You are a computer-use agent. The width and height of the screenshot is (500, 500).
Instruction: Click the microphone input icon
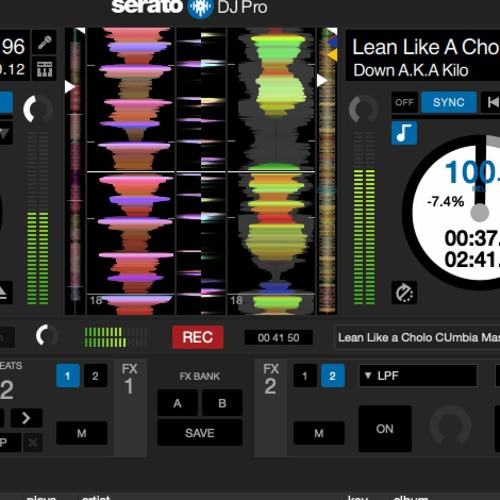click(44, 42)
